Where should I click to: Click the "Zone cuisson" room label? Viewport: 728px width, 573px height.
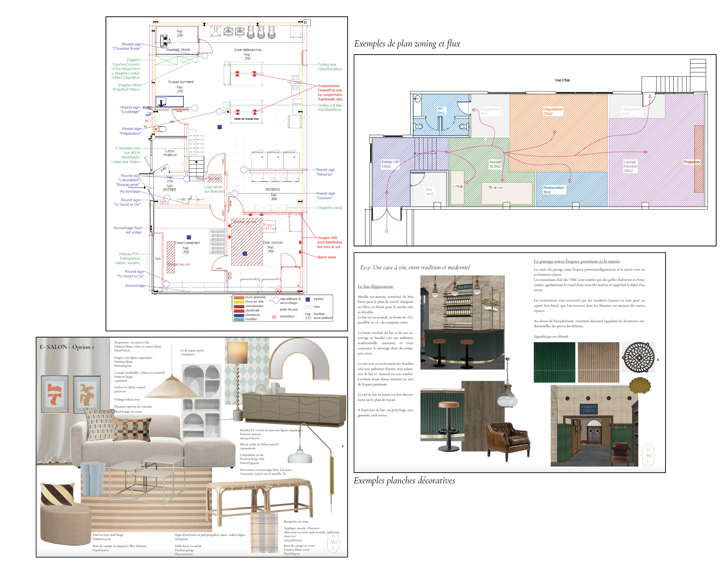pos(272,242)
